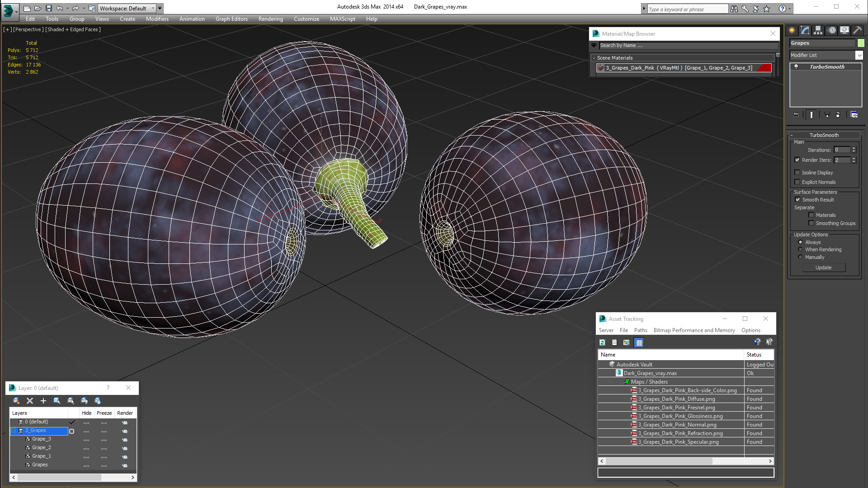Image resolution: width=868 pixels, height=488 pixels.
Task: Click the Grapes object color swatch
Action: (x=861, y=43)
